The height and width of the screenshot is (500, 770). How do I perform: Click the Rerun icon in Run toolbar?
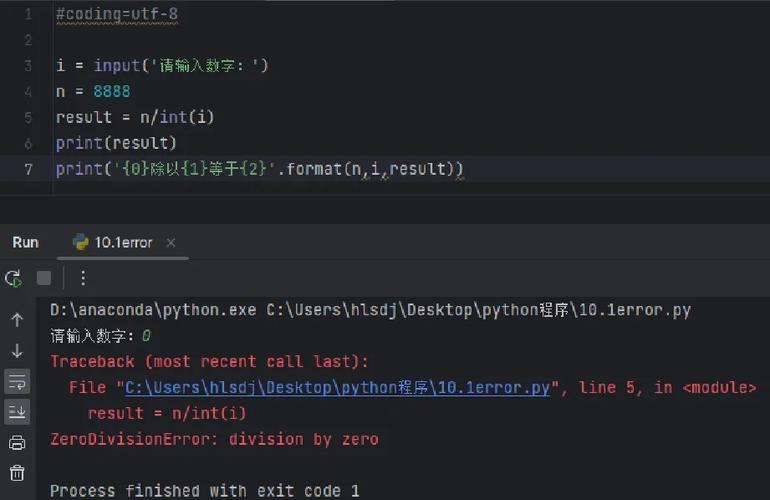13,278
